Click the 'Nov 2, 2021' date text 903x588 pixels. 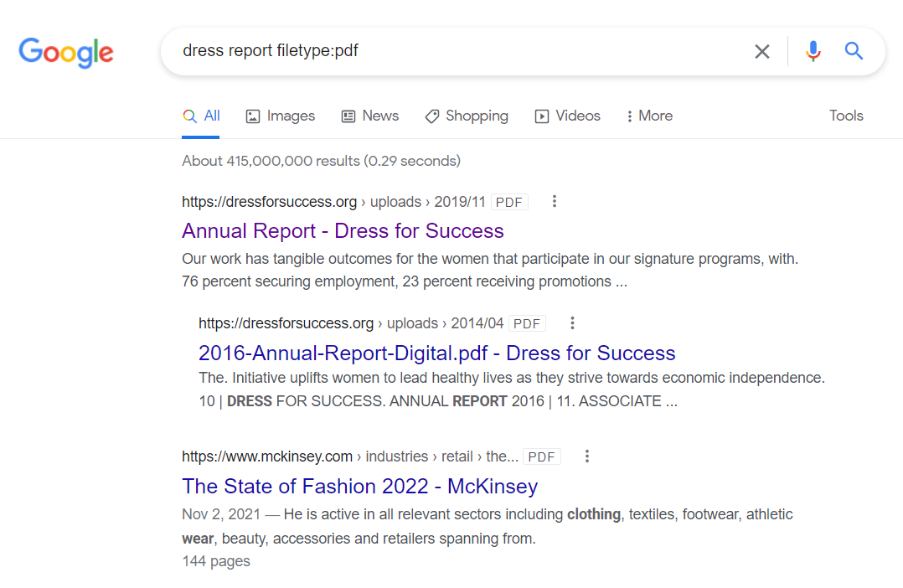click(221, 513)
